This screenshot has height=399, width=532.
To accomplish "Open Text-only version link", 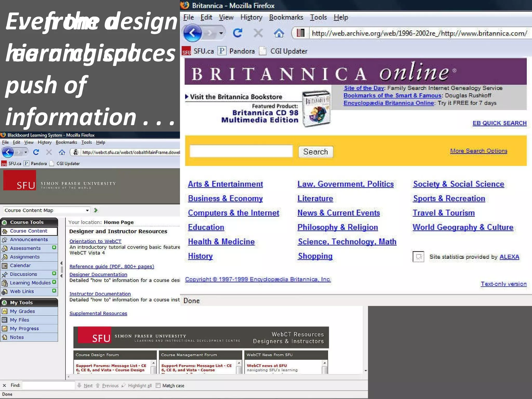I will pos(504,284).
